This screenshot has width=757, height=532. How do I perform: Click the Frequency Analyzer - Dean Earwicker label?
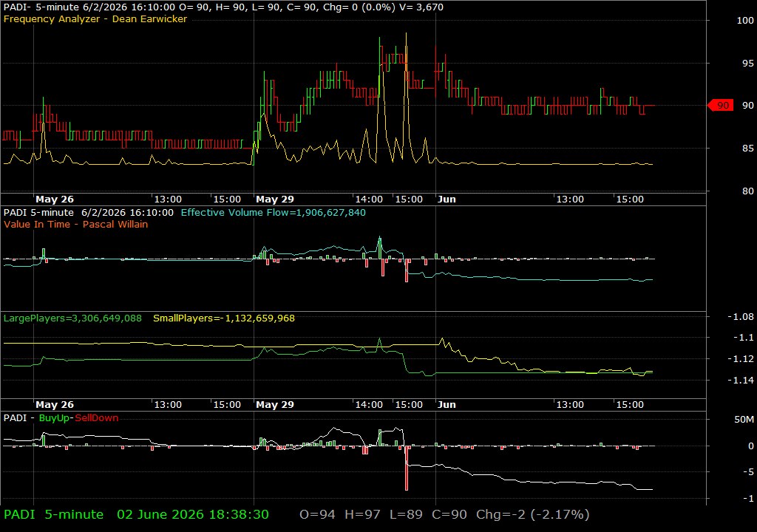tap(95, 18)
